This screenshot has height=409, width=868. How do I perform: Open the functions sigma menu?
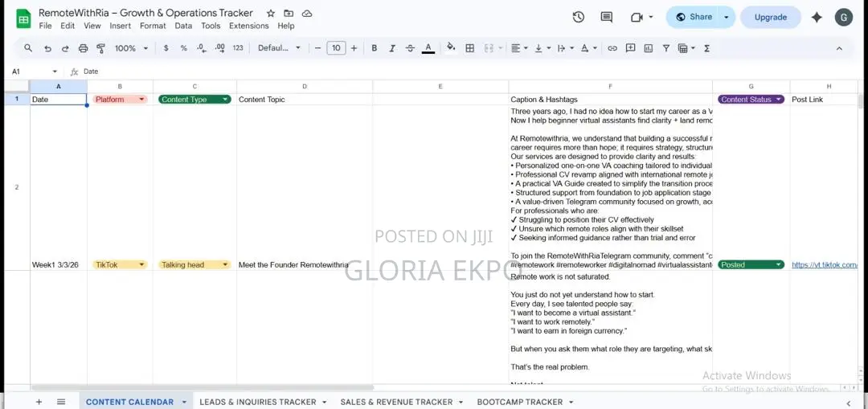[x=707, y=48]
